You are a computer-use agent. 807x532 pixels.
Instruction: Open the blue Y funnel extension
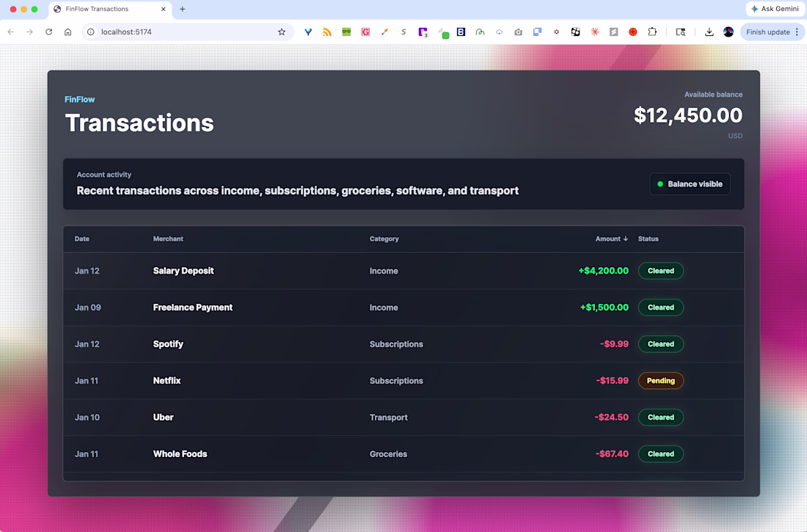pyautogui.click(x=308, y=32)
